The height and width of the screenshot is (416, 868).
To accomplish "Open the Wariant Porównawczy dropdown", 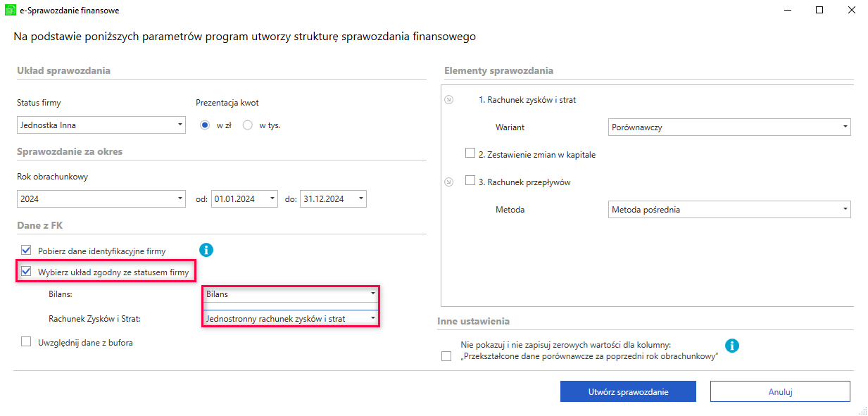I will tap(729, 127).
